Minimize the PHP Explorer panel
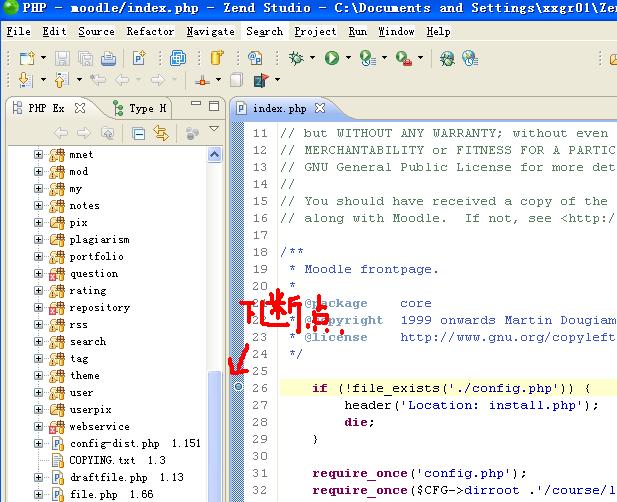Viewport: 617px width, 502px height. click(x=196, y=104)
